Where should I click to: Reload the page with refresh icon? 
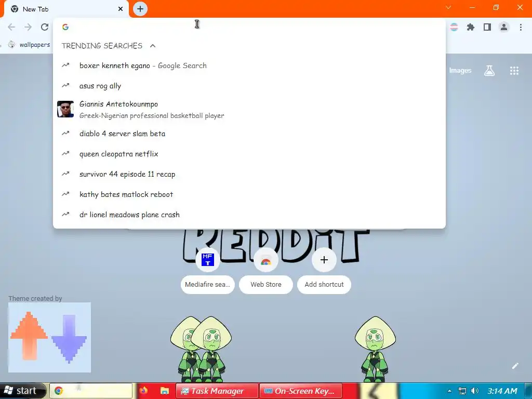pyautogui.click(x=45, y=27)
